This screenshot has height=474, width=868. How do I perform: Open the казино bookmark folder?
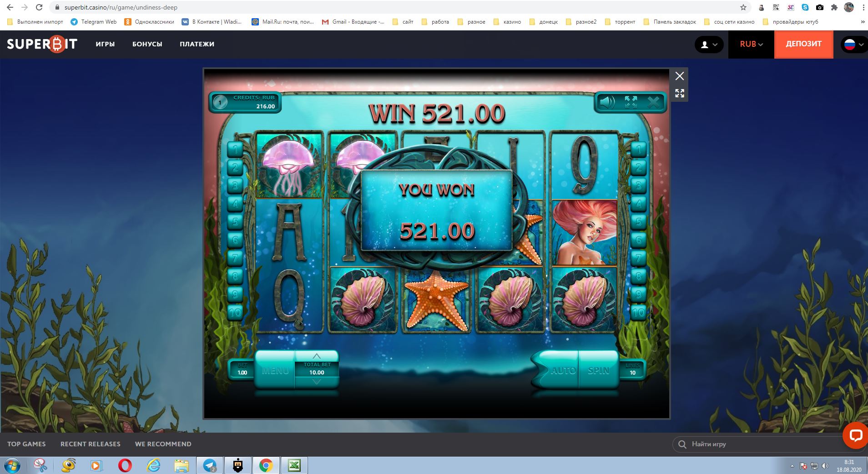click(x=507, y=22)
